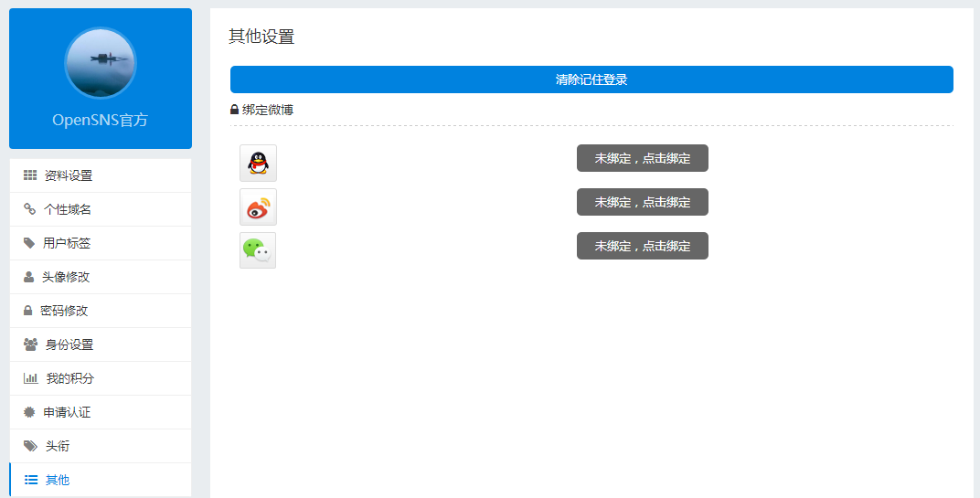The height and width of the screenshot is (498, 980).
Task: Go to 个性域名 settings
Action: tap(101, 209)
